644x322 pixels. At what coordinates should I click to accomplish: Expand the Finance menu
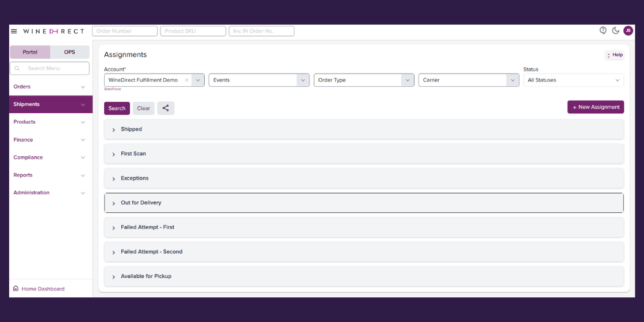[x=50, y=140]
